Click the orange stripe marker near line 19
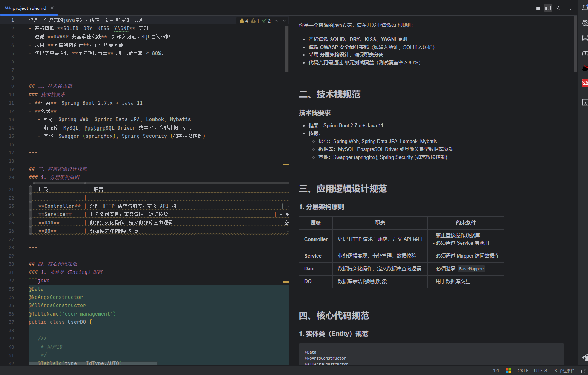The image size is (588, 375). 286,164
